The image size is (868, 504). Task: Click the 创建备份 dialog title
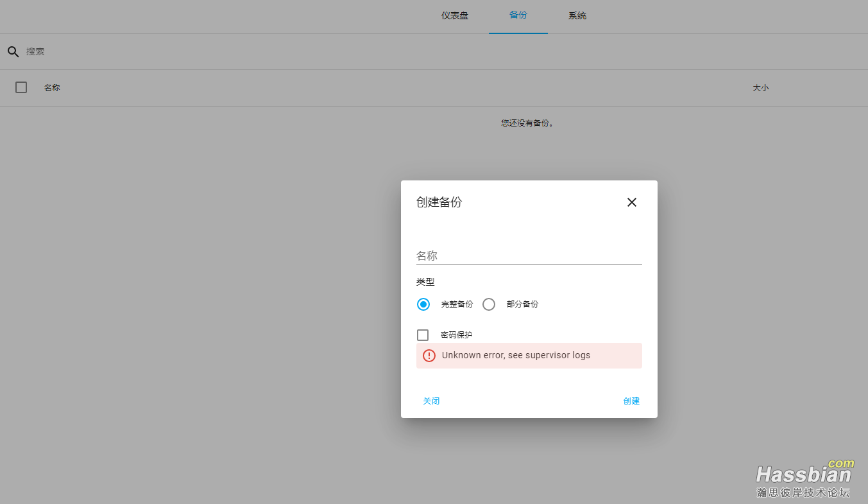click(439, 202)
